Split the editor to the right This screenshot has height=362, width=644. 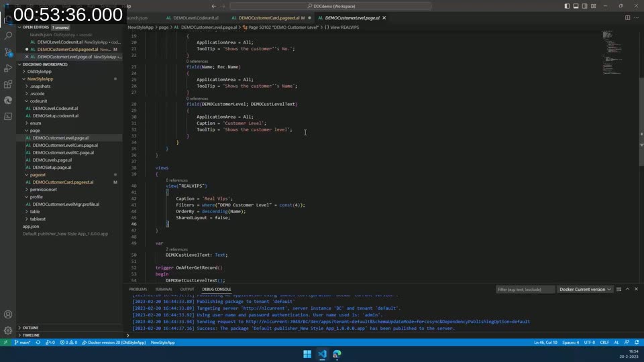628,17
